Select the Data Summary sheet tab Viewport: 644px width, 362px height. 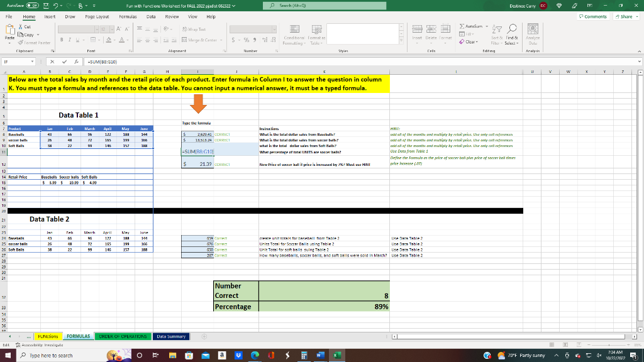tap(171, 337)
